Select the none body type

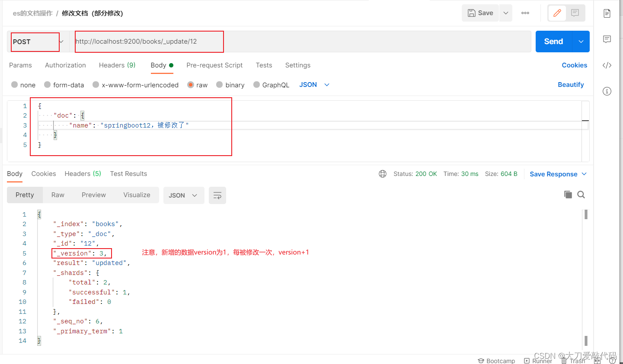[23, 85]
